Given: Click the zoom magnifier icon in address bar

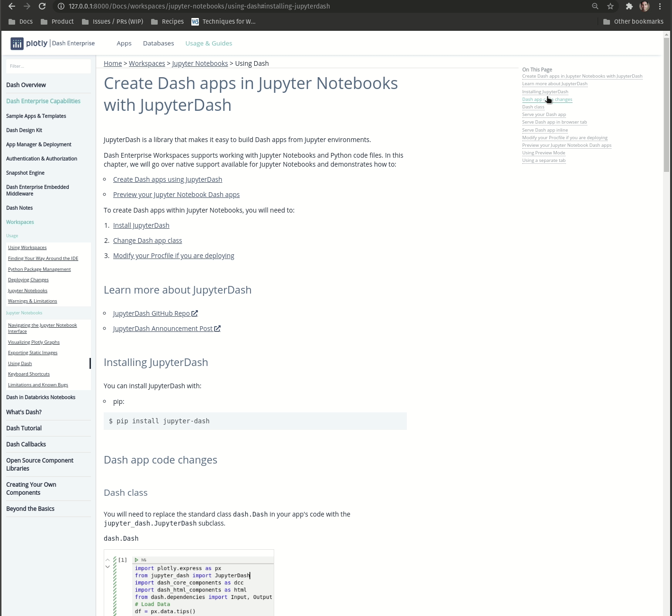Looking at the screenshot, I should point(595,6).
